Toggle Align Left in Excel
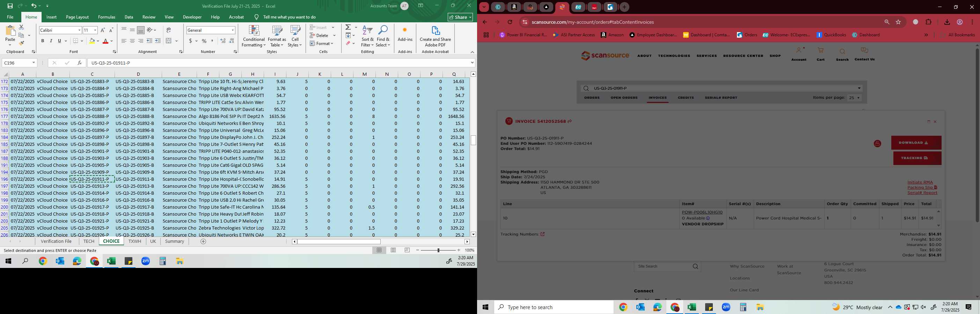 124,41
